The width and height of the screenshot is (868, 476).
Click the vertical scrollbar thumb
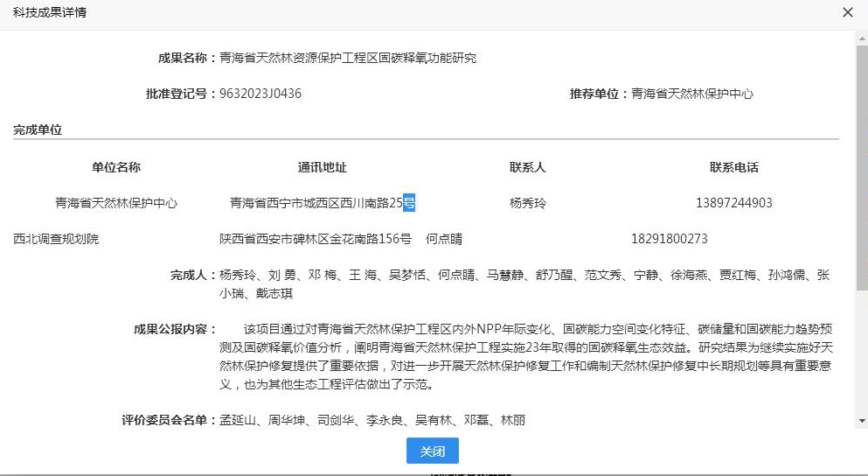pyautogui.click(x=861, y=166)
